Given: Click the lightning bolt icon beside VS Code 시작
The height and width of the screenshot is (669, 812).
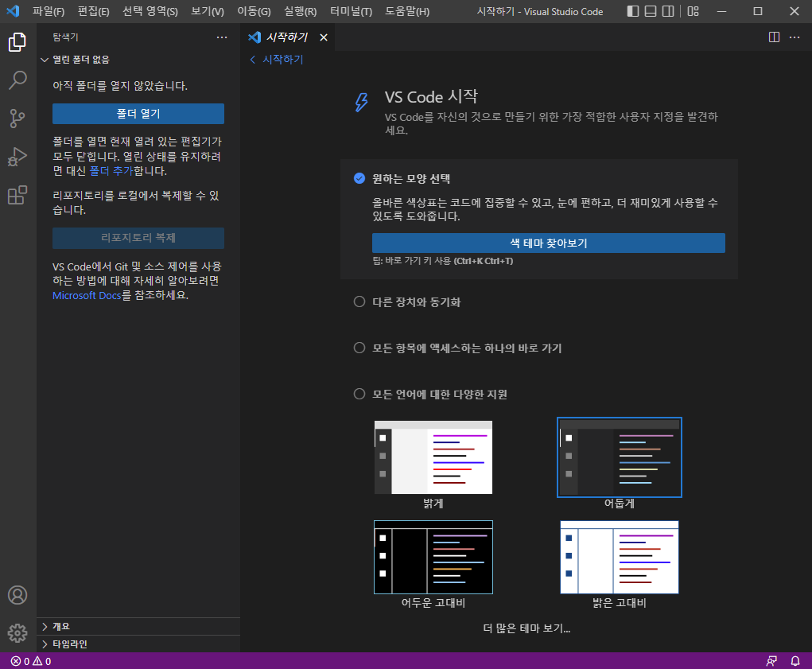Looking at the screenshot, I should (362, 102).
